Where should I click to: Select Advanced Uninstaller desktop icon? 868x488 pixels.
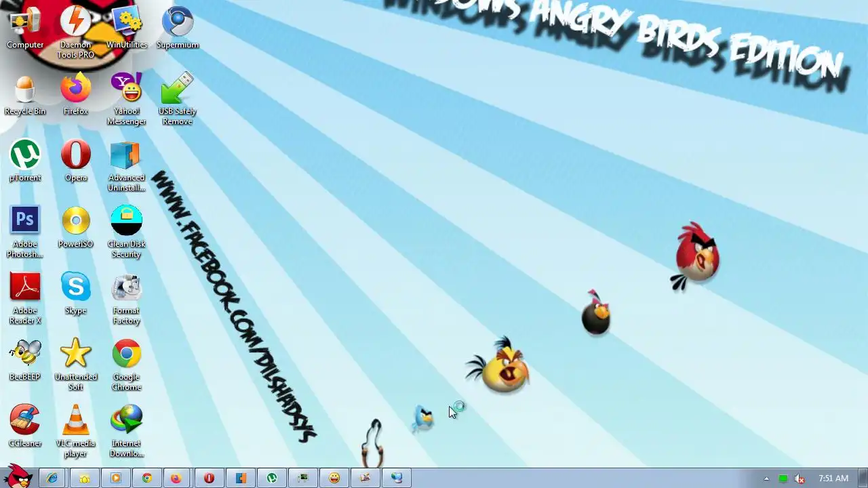pyautogui.click(x=126, y=165)
